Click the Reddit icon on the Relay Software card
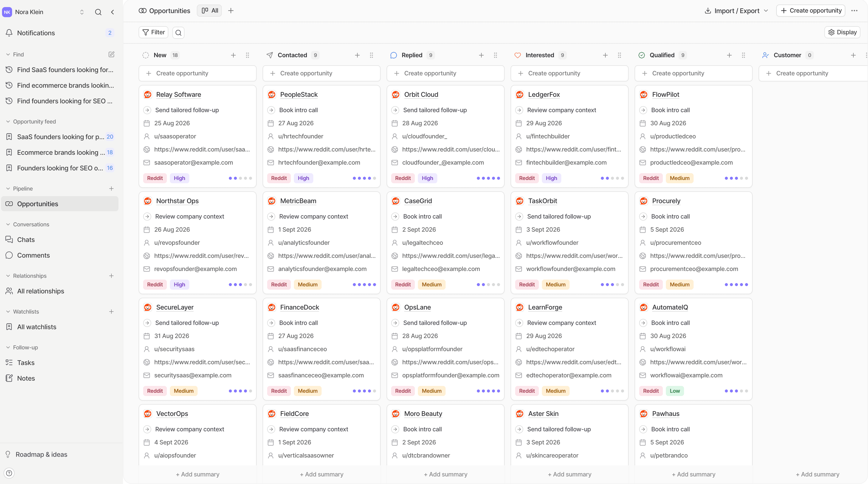868x484 pixels. (148, 95)
